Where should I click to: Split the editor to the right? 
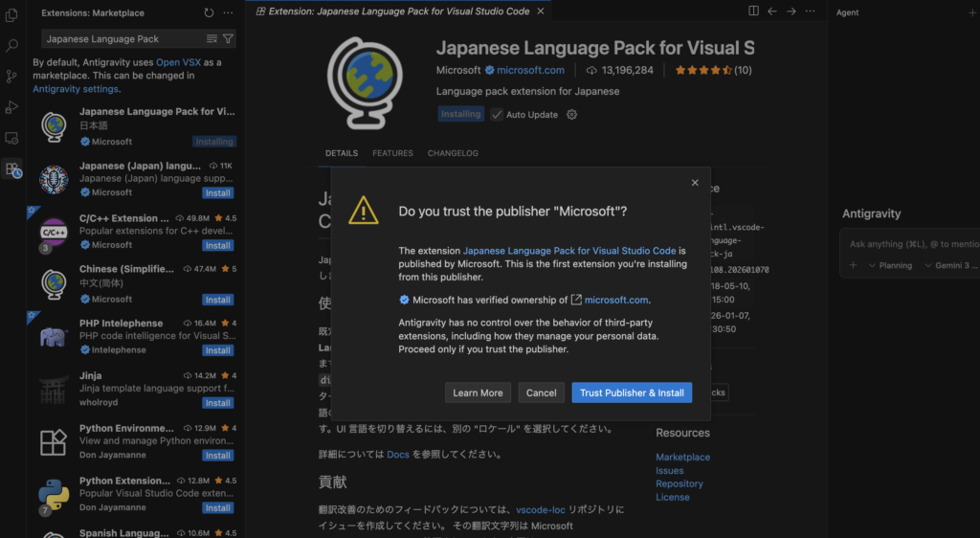[x=754, y=11]
